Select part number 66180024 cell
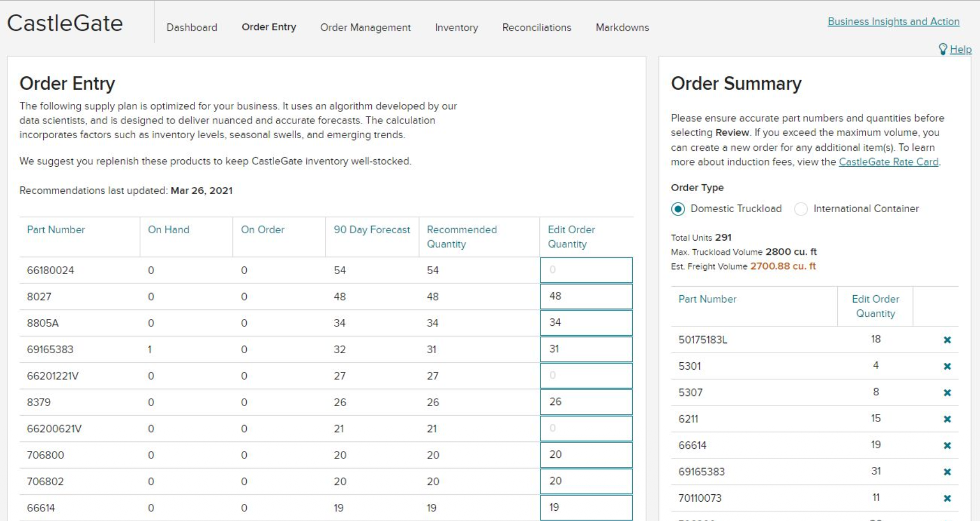Viewport: 980px width, 521px height. pos(51,270)
